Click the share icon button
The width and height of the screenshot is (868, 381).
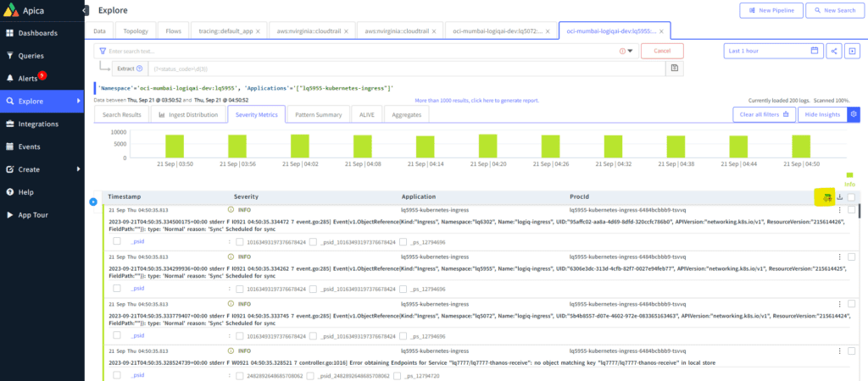[x=834, y=51]
